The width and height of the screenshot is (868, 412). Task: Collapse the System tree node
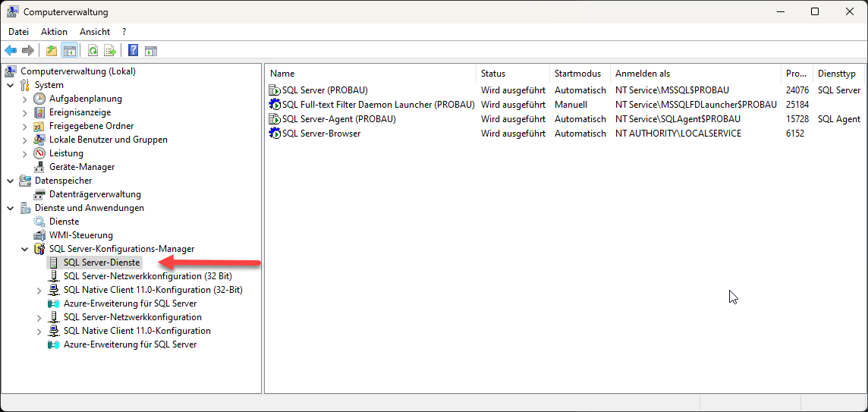10,85
